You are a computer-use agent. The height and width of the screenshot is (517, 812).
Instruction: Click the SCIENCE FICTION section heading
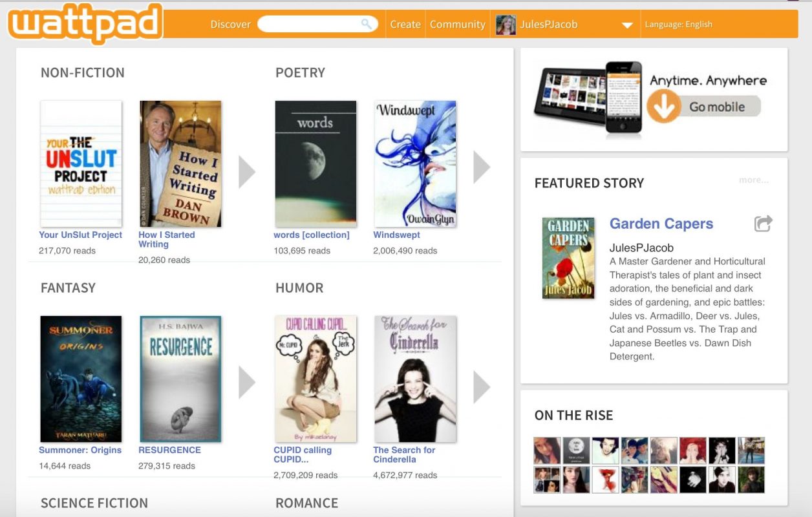coord(94,503)
